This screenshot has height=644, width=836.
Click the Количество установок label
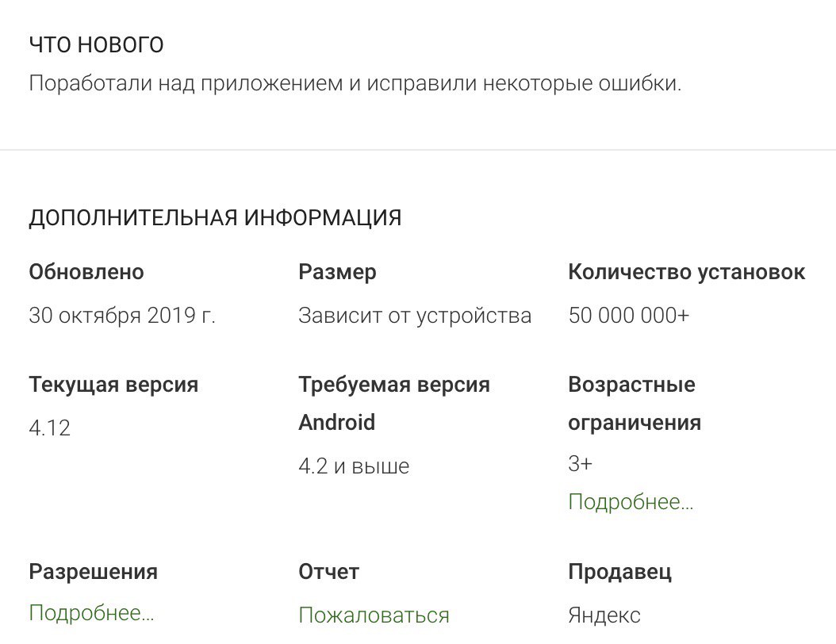click(x=686, y=272)
